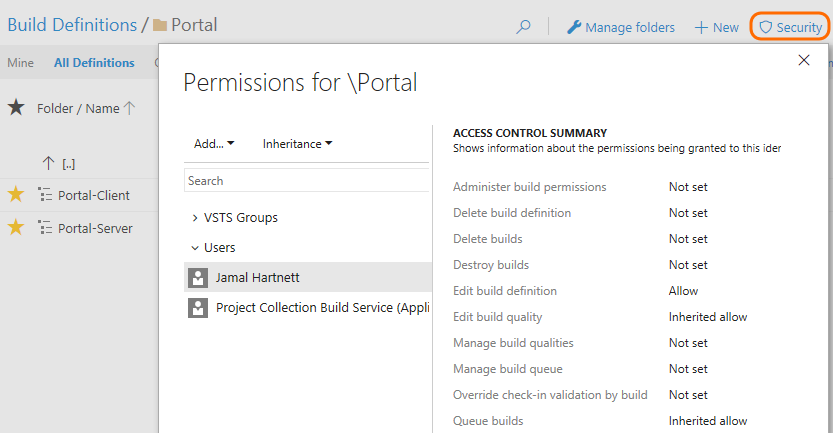The height and width of the screenshot is (433, 833).
Task: Change Edit build quality Inherited allow value
Action: coord(708,317)
